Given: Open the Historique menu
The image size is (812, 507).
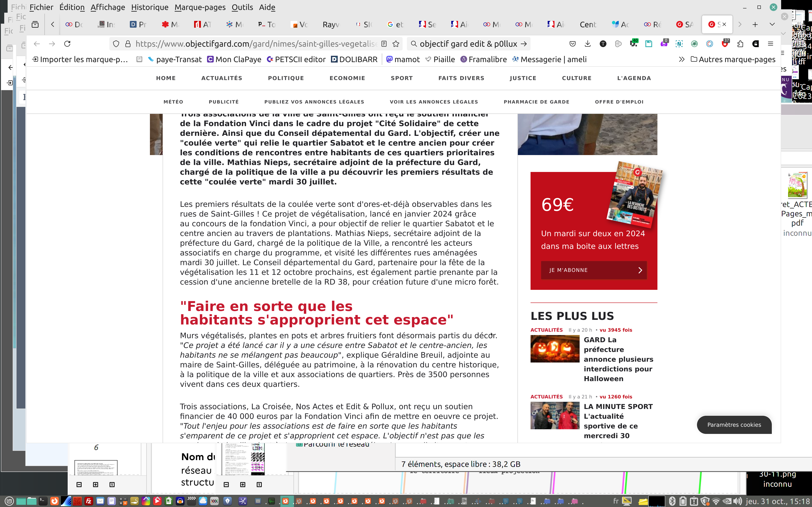Looking at the screenshot, I should click(x=150, y=7).
